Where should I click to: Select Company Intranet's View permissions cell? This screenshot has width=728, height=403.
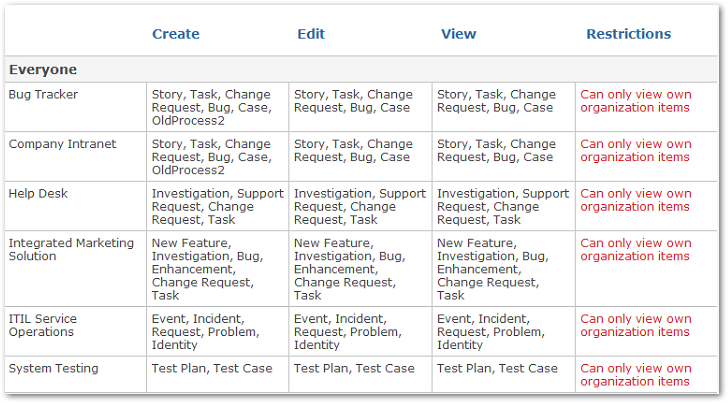(x=503, y=156)
